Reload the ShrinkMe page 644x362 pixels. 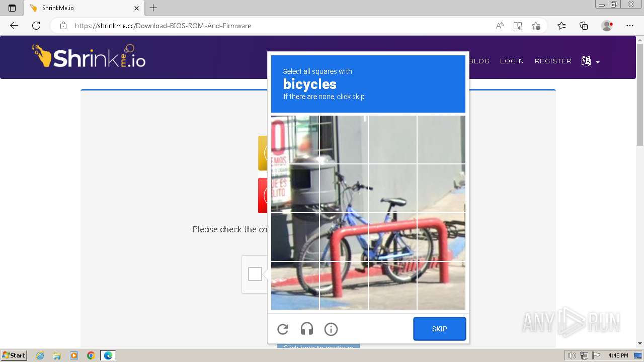[x=36, y=26]
